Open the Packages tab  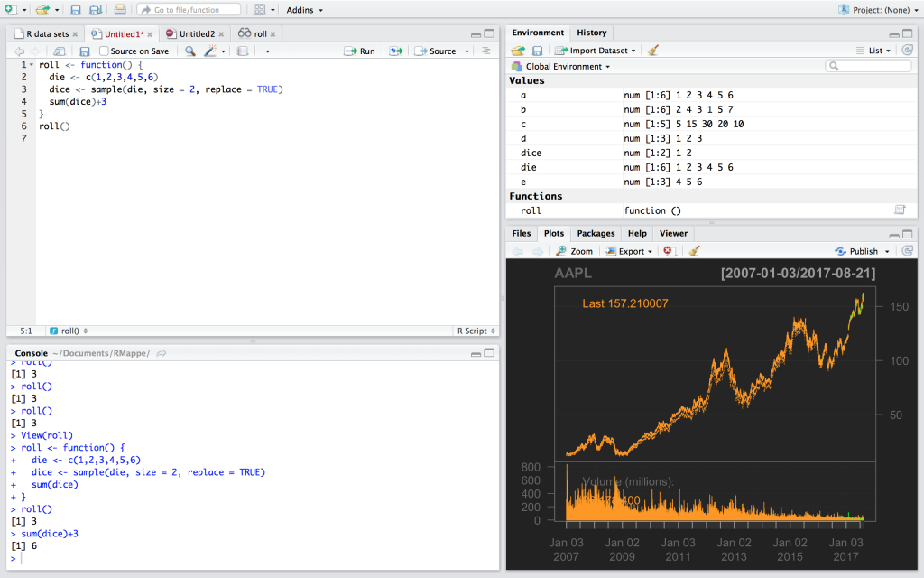coord(596,234)
